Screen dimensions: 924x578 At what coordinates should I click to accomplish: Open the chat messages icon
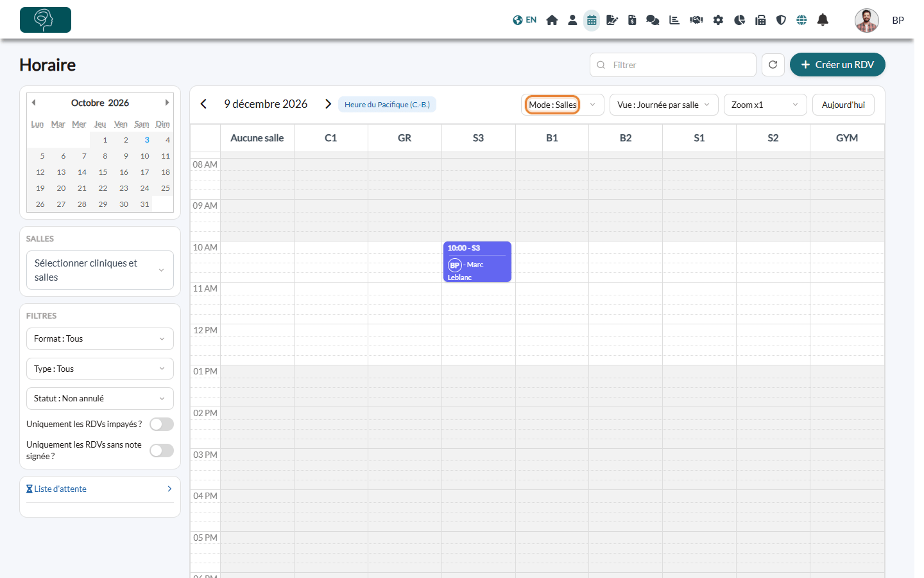point(653,20)
